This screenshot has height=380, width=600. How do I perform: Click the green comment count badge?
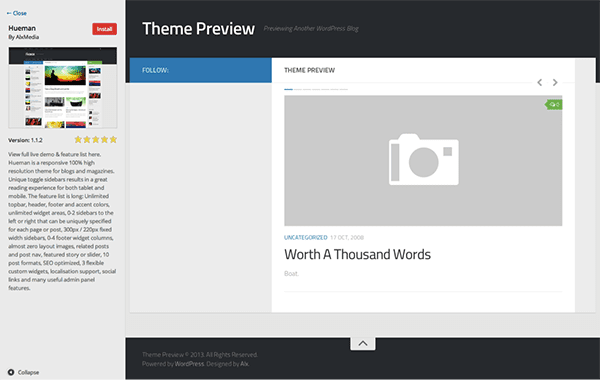pos(554,104)
